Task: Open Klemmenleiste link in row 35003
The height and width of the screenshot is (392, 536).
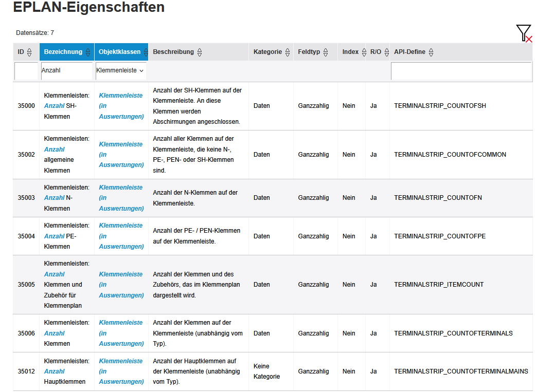Action: pos(121,198)
